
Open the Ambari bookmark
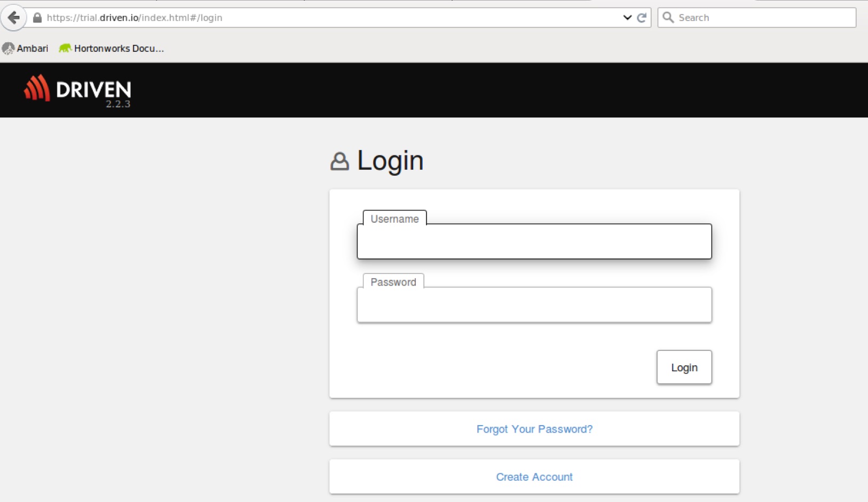coord(26,48)
